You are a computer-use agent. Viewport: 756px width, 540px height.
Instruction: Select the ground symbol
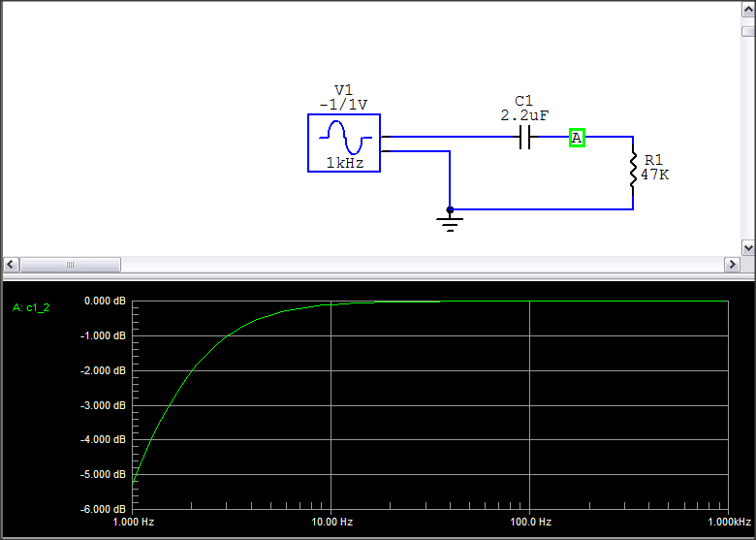click(450, 224)
